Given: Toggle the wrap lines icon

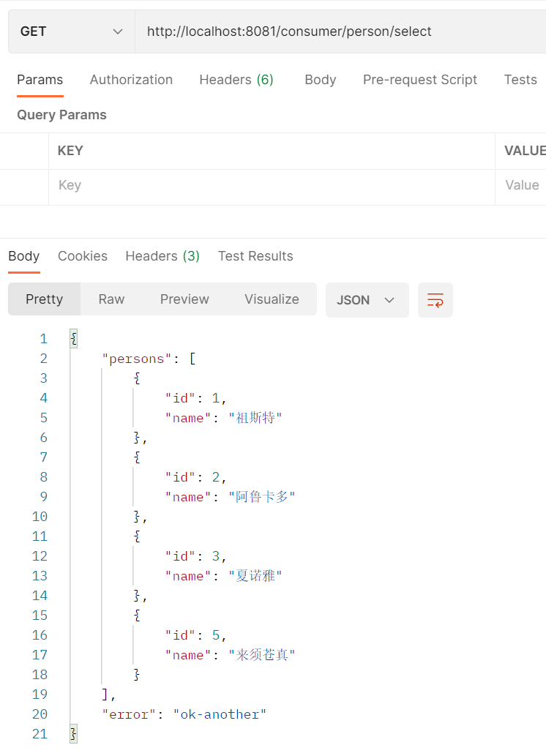Looking at the screenshot, I should (435, 300).
